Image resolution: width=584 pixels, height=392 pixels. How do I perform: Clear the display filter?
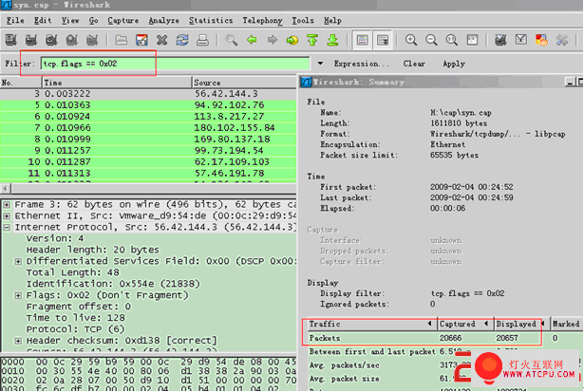pyautogui.click(x=414, y=64)
